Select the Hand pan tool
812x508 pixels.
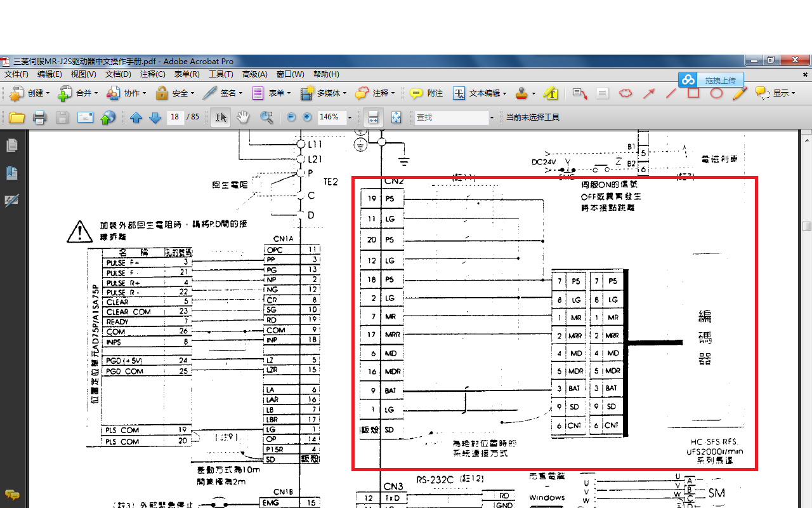tap(242, 117)
